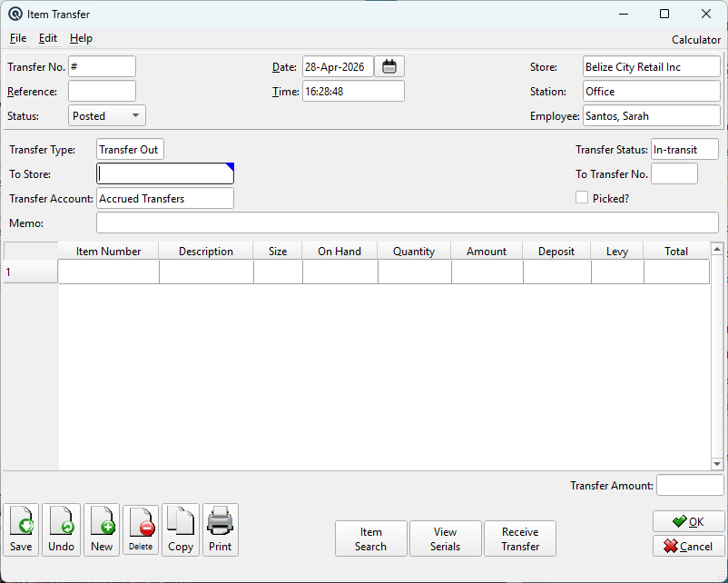Click the Transfer Account field

(x=165, y=198)
